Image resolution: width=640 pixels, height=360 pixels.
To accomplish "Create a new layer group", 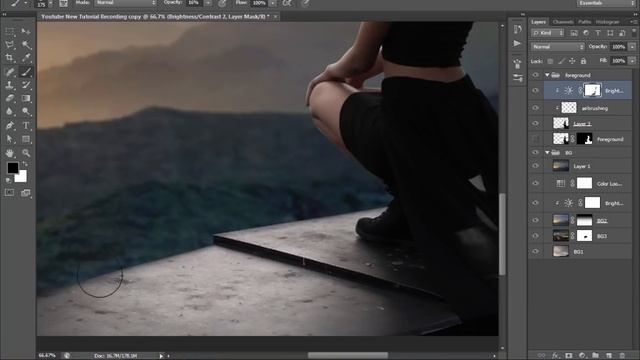I will (596, 356).
